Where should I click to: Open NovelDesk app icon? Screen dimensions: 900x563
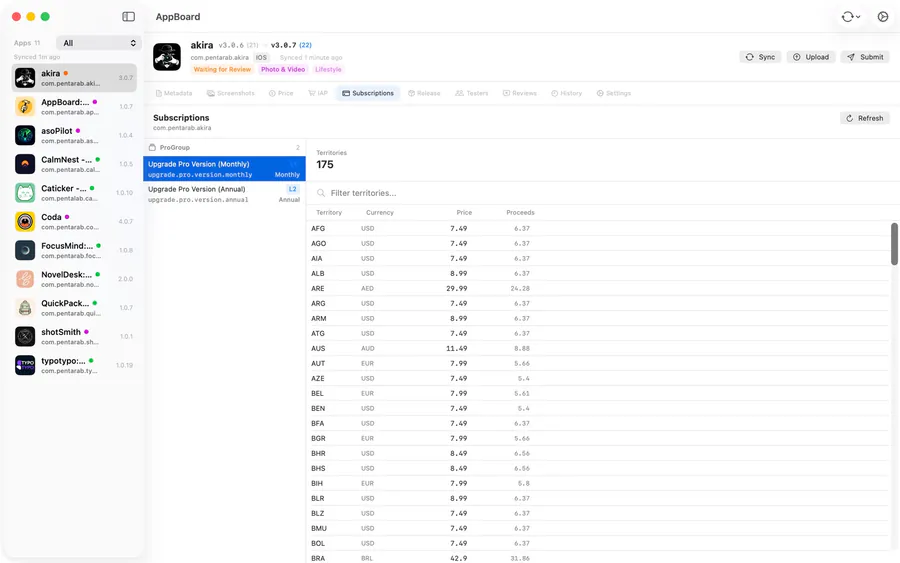coord(25,279)
